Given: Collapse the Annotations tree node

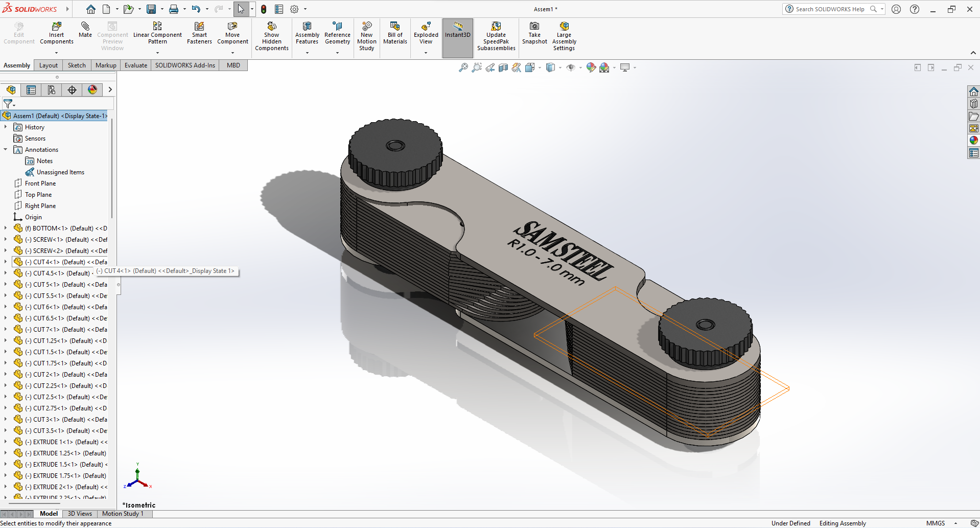Looking at the screenshot, I should click(6, 149).
